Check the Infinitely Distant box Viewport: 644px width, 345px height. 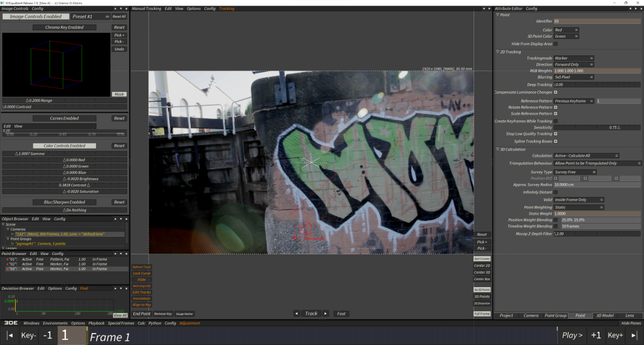(x=556, y=192)
